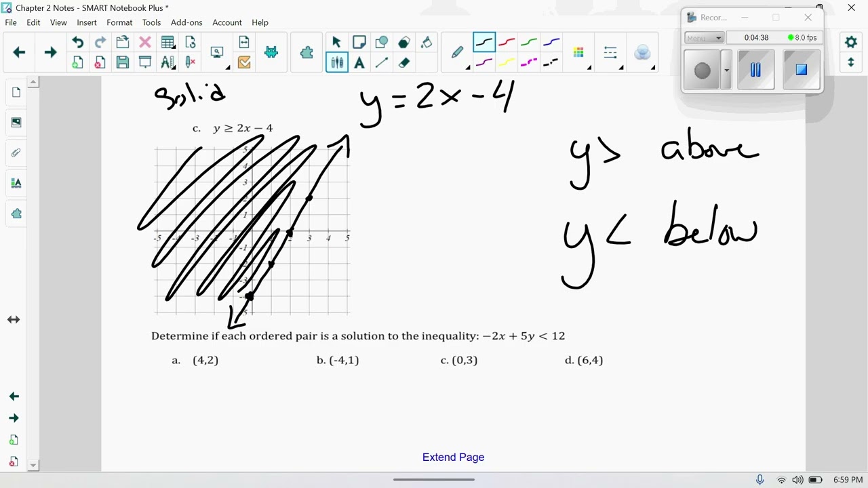Select the yellow pen line style

click(x=507, y=63)
